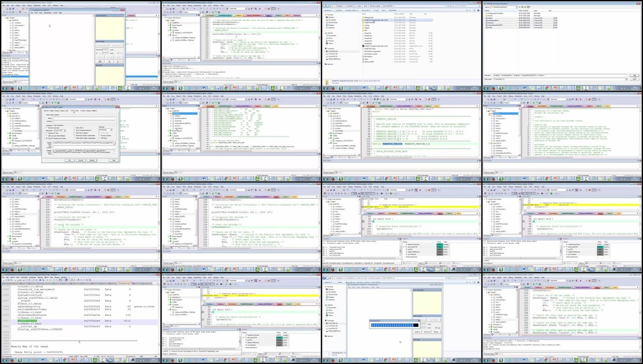This screenshot has height=364, width=643.
Task: Toggle Split Load and Store Multiple checkbox
Action: (47, 136)
